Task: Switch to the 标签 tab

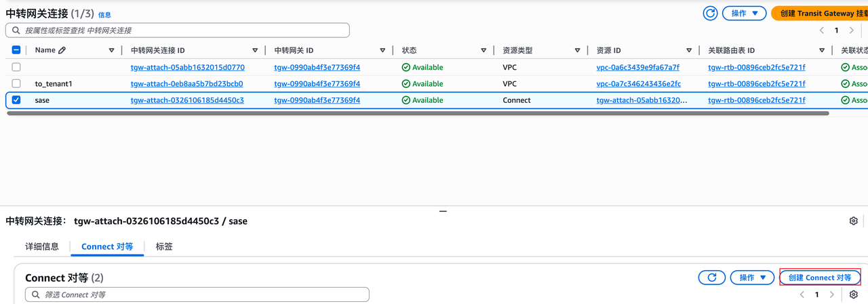Action: click(x=164, y=246)
